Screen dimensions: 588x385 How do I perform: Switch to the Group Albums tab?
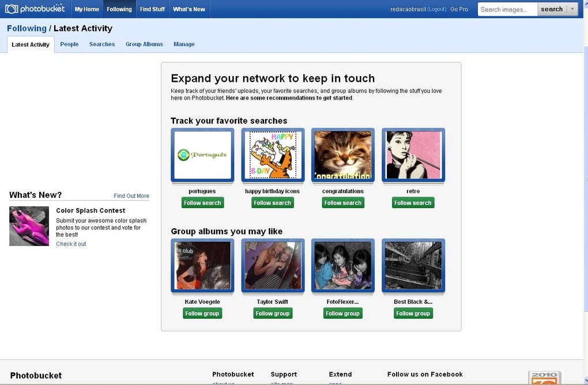(x=144, y=44)
